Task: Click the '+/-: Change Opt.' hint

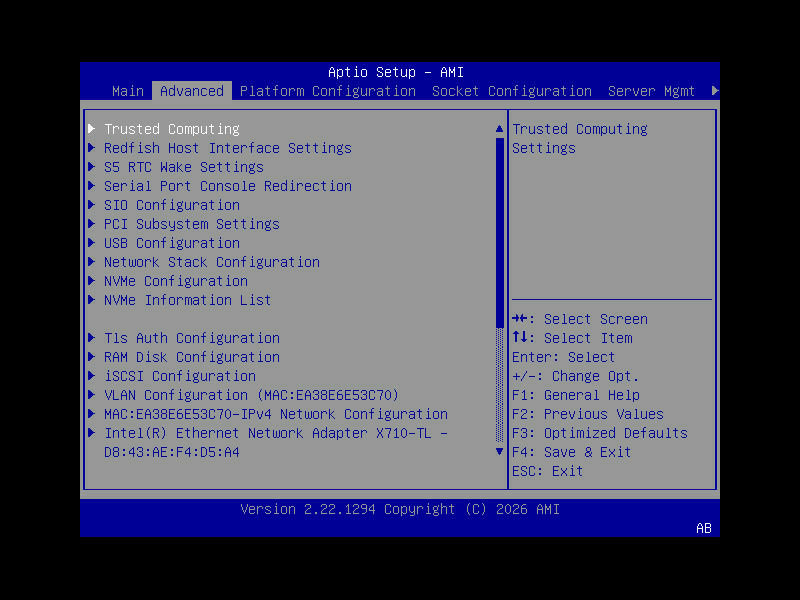Action: click(x=576, y=376)
